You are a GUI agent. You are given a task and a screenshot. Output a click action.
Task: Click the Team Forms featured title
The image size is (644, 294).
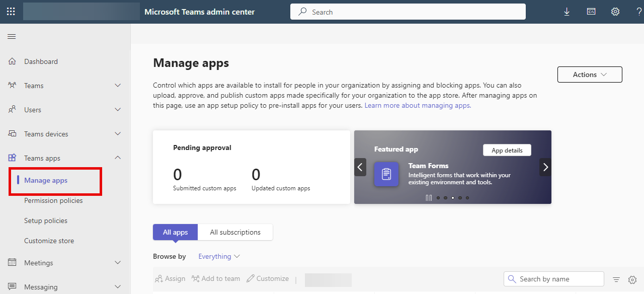428,166
